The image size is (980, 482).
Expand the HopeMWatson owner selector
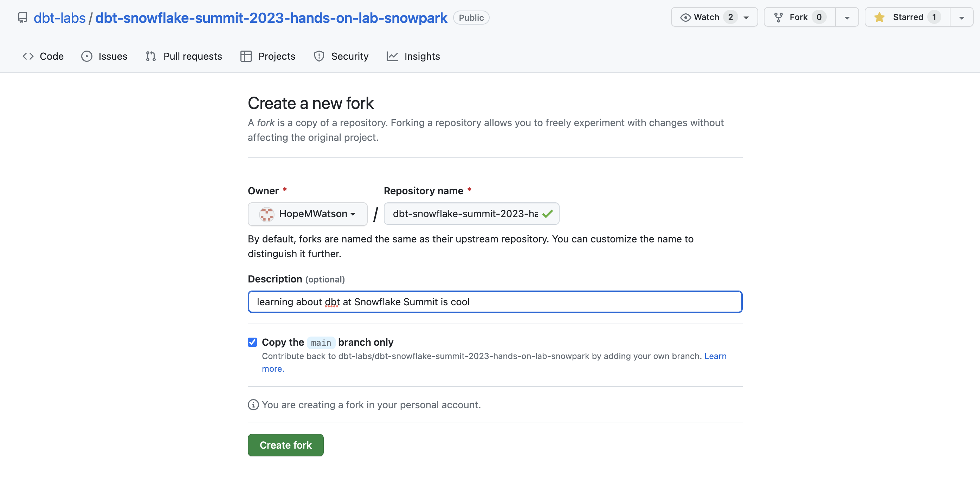307,214
